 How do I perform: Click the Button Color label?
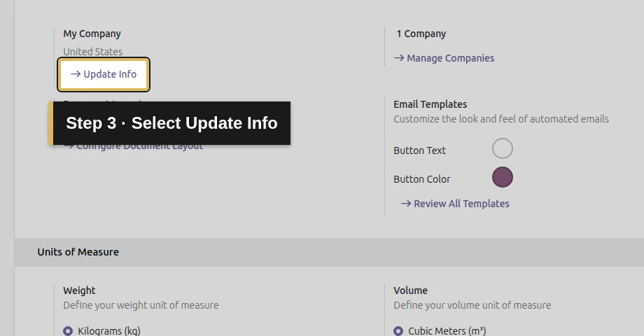pyautogui.click(x=422, y=179)
